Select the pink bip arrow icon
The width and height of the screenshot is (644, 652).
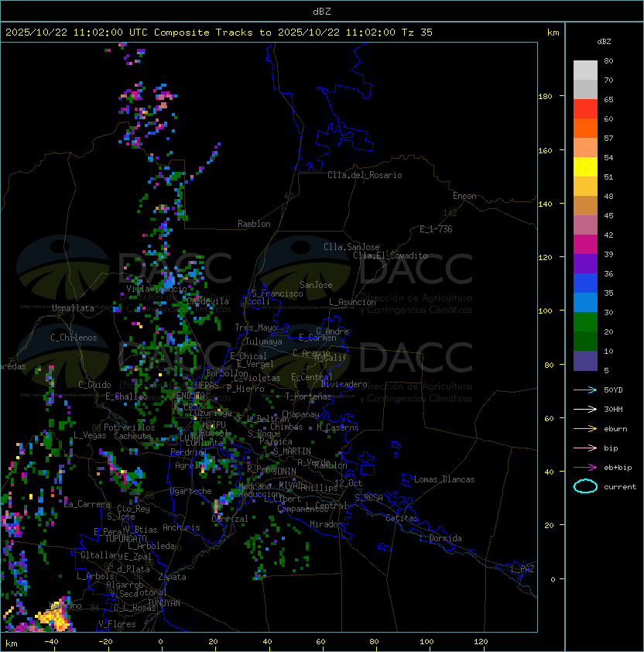(x=585, y=448)
